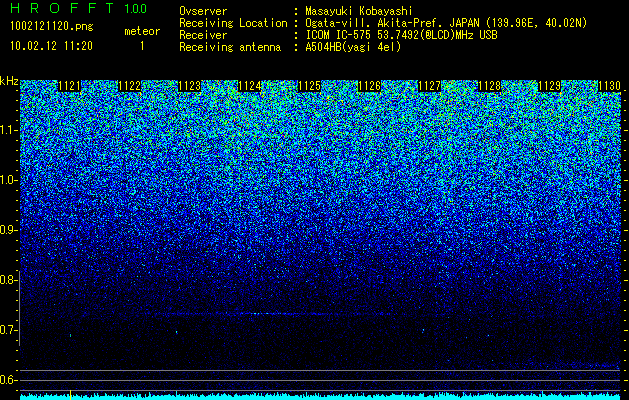Click the Receiving antenna label
The height and width of the screenshot is (400, 629).
point(230,47)
